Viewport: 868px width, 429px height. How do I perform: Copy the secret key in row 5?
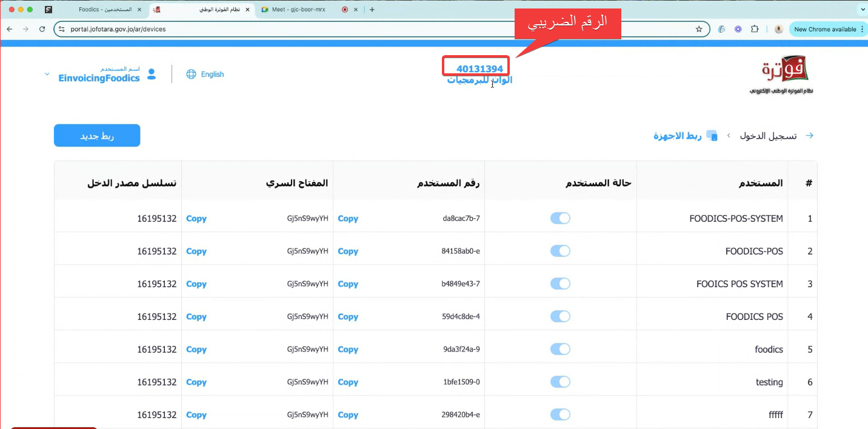click(x=196, y=350)
